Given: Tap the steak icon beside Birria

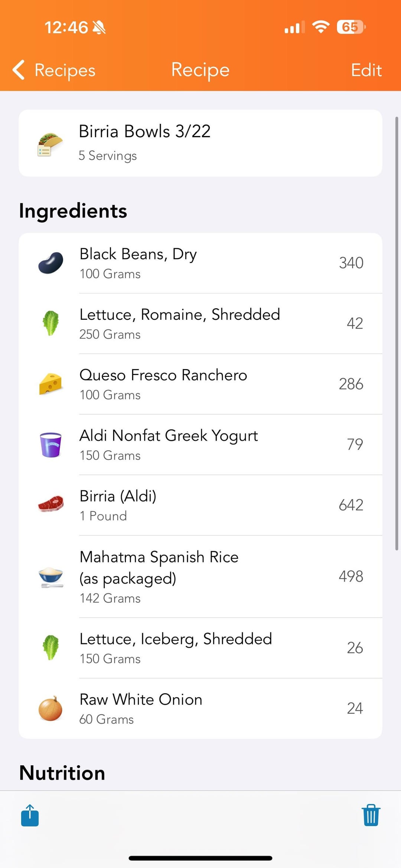Looking at the screenshot, I should [x=51, y=504].
